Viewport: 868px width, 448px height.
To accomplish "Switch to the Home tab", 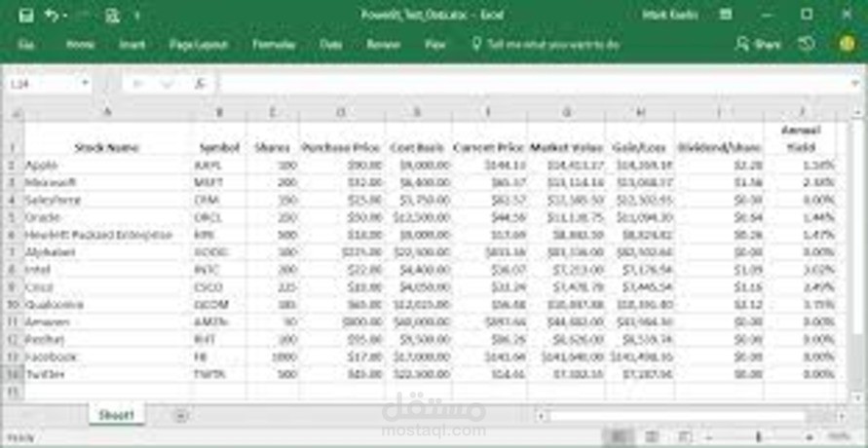I will (80, 45).
